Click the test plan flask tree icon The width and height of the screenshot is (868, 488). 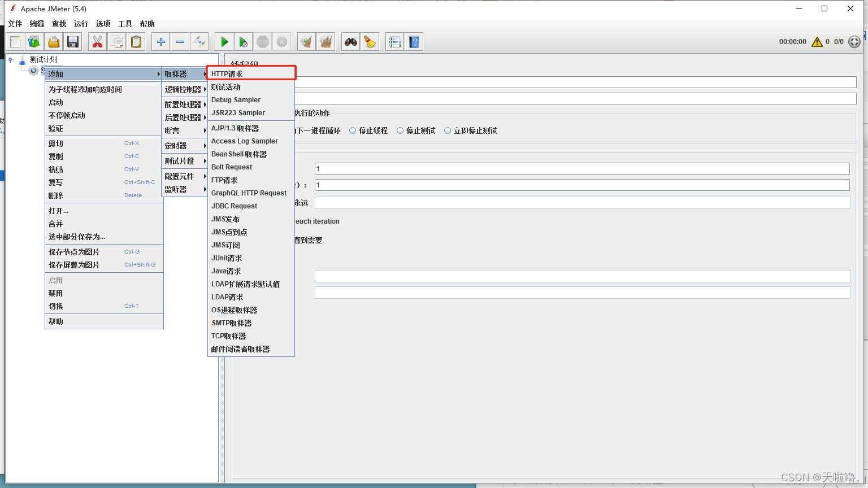coord(22,59)
